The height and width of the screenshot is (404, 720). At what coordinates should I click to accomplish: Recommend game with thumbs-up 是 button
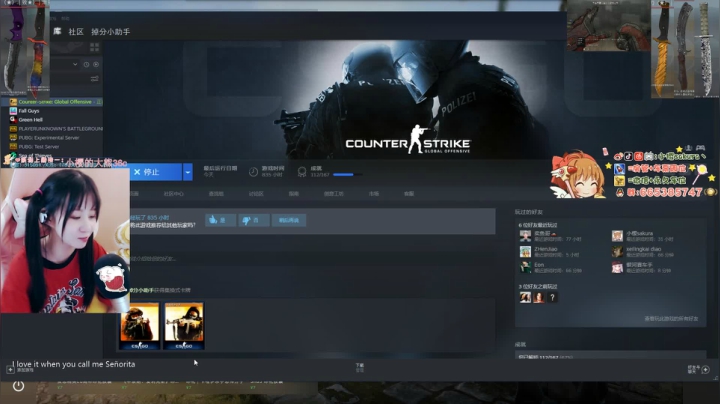[220, 220]
